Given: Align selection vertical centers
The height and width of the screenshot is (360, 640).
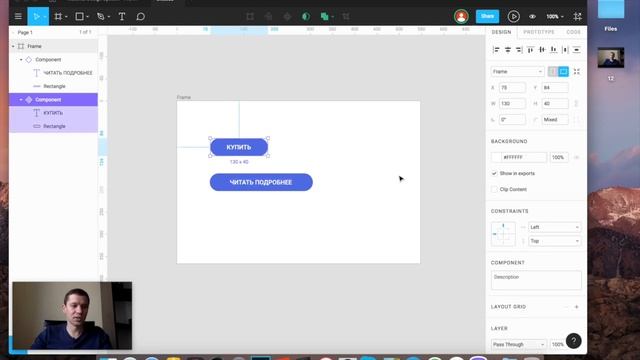Looking at the screenshot, I should [x=542, y=50].
